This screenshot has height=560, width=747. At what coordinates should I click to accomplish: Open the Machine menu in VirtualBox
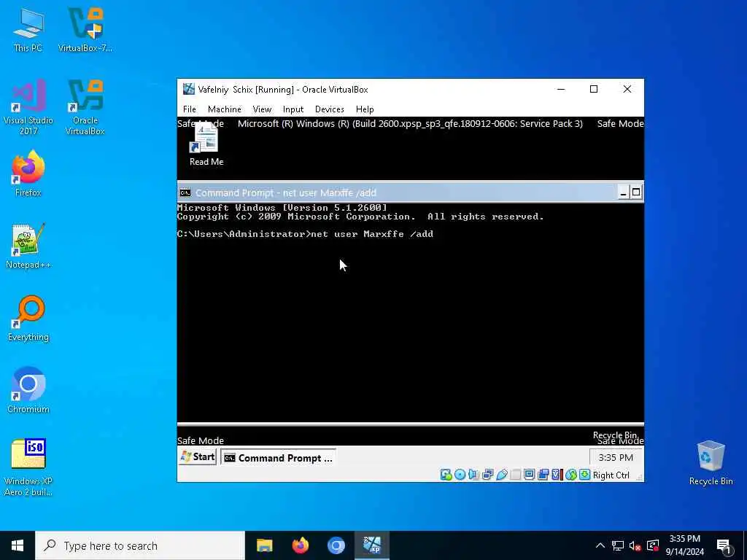point(225,109)
